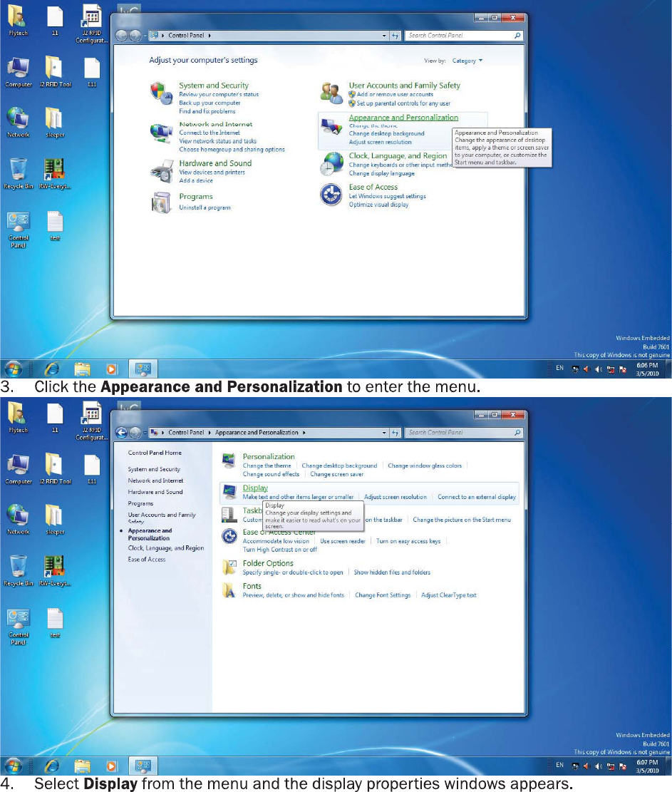Click Change the picture on the Start menu

coord(462,520)
